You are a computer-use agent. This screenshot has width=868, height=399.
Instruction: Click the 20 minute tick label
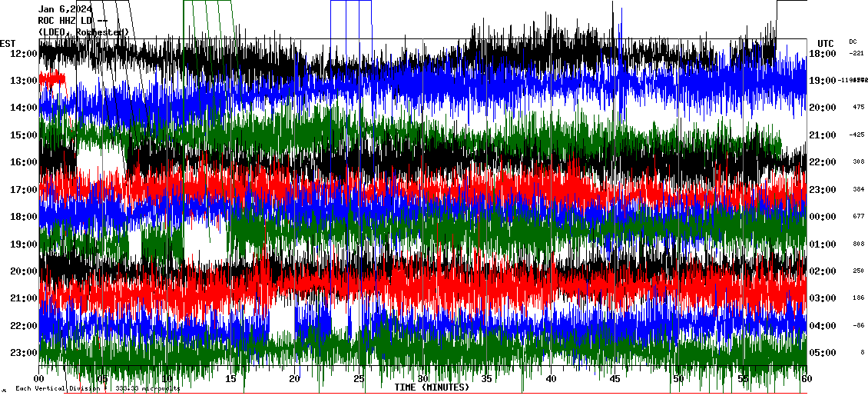tap(295, 379)
